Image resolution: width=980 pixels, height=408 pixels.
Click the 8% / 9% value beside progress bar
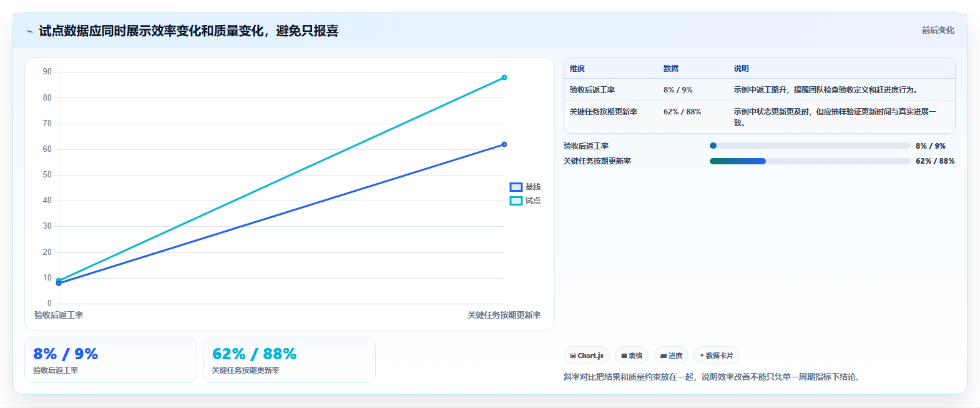pos(931,146)
